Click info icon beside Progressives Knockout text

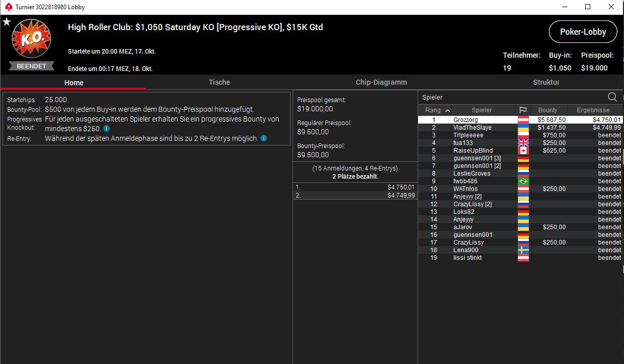pos(106,129)
